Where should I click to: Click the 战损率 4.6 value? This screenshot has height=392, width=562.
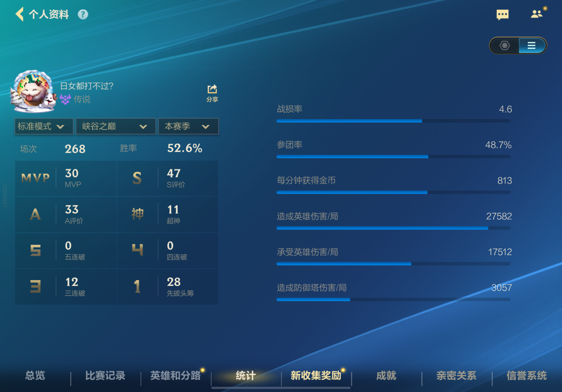point(506,109)
